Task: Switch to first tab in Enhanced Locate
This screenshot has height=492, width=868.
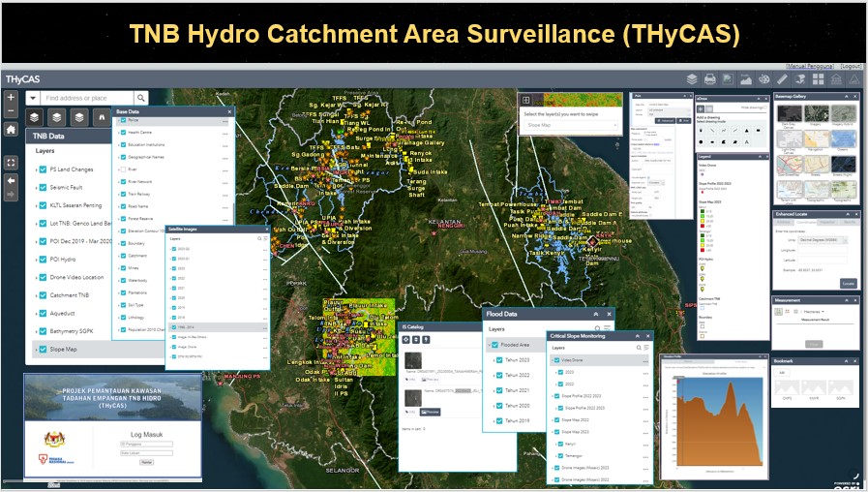Action: click(783, 222)
